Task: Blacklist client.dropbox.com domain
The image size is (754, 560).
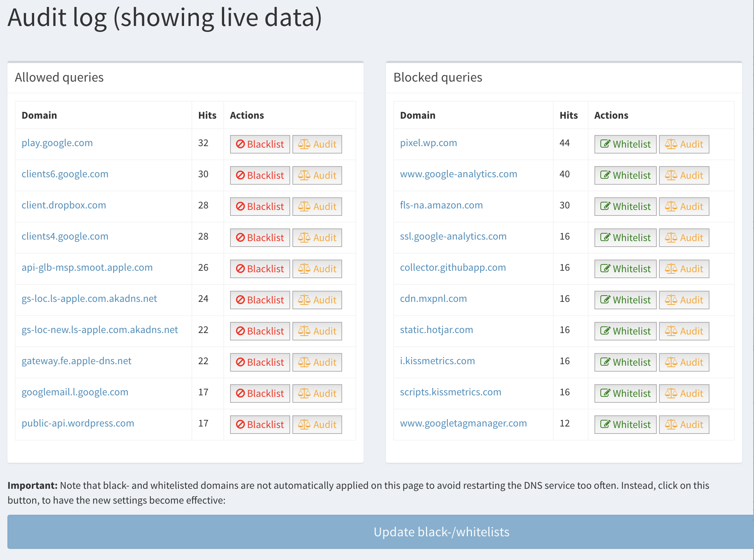Action: coord(260,207)
